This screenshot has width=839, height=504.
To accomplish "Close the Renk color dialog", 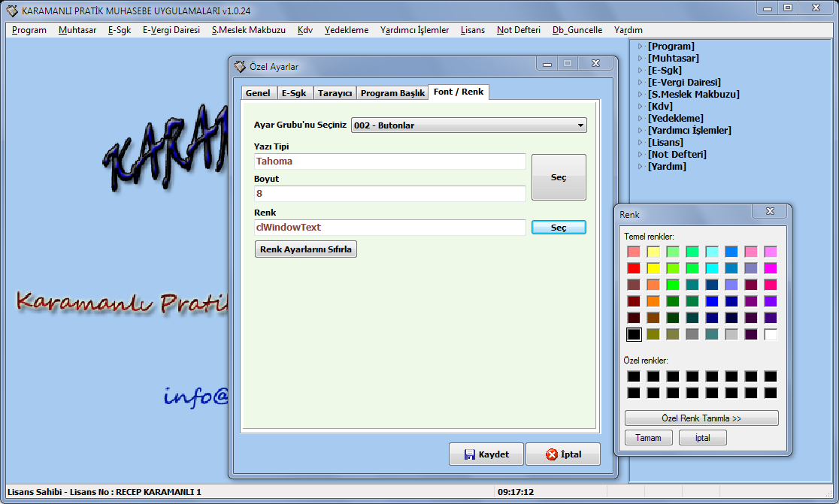I will tap(770, 213).
